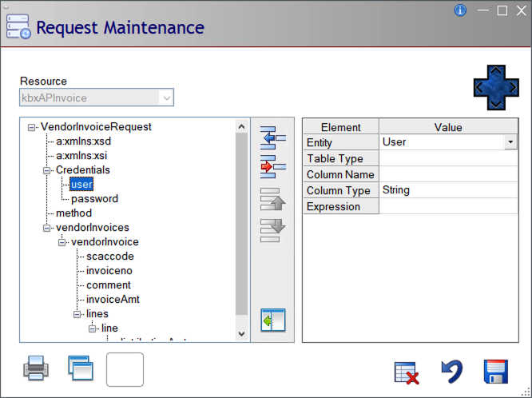532x398 pixels.
Task: Select the invoiceAmt tree item
Action: coord(109,300)
